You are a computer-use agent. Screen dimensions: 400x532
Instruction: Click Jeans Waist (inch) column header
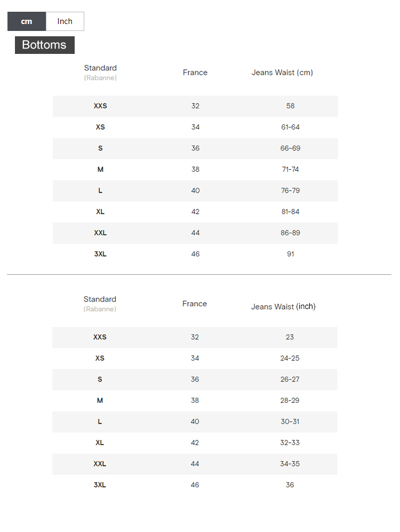coord(283,307)
